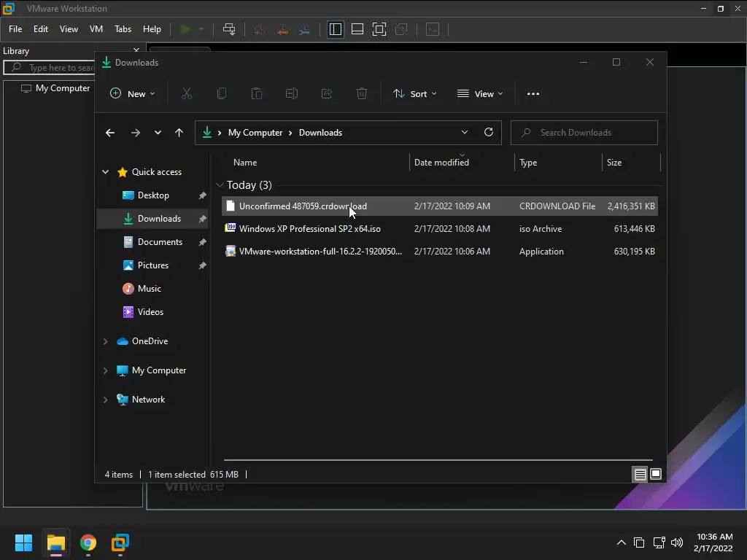Open the power options dropdown arrow

[201, 29]
